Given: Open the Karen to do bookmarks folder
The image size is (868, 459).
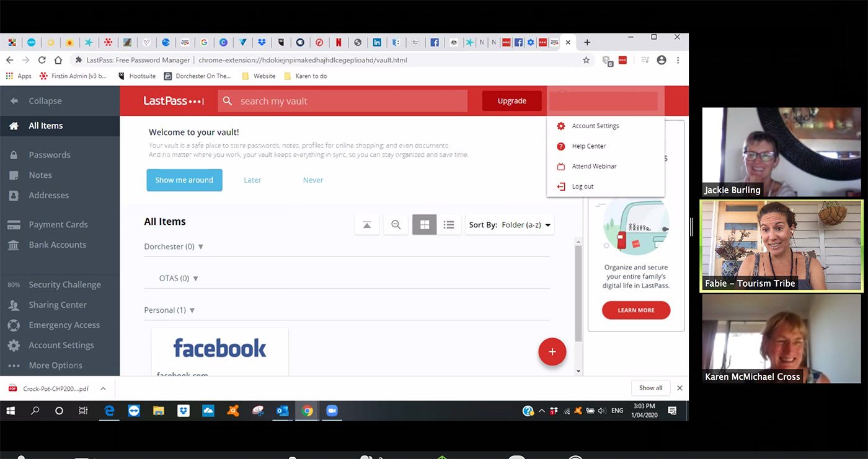Looking at the screenshot, I should pos(305,76).
